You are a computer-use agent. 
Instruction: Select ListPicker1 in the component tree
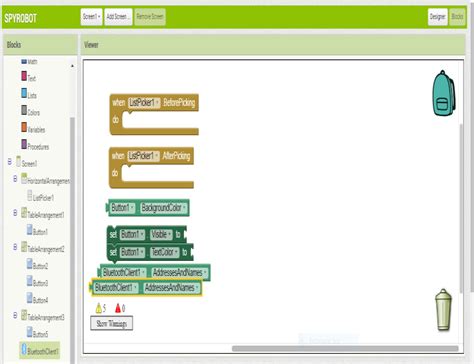[43, 198]
